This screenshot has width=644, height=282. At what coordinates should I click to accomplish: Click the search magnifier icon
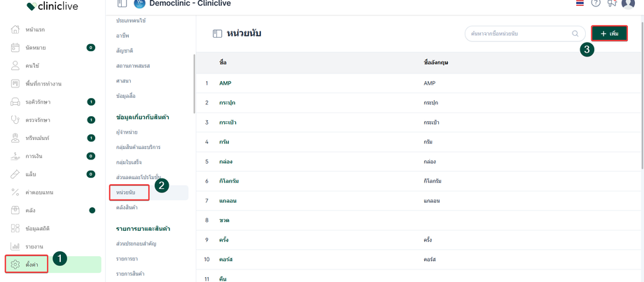click(575, 34)
